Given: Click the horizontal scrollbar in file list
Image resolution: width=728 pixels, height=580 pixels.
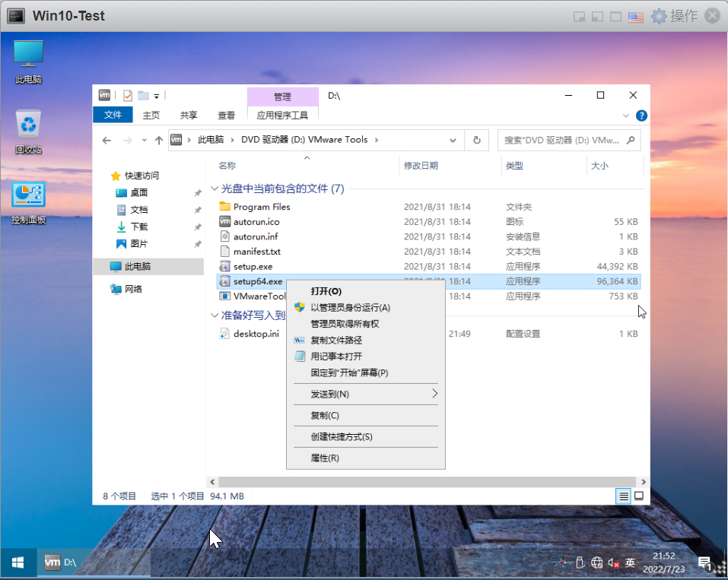Looking at the screenshot, I should click(427, 482).
